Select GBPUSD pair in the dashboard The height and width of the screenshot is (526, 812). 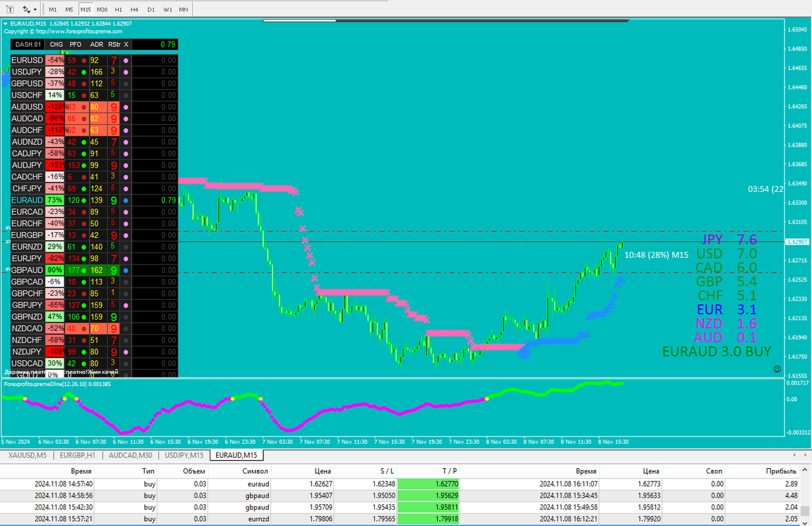27,84
